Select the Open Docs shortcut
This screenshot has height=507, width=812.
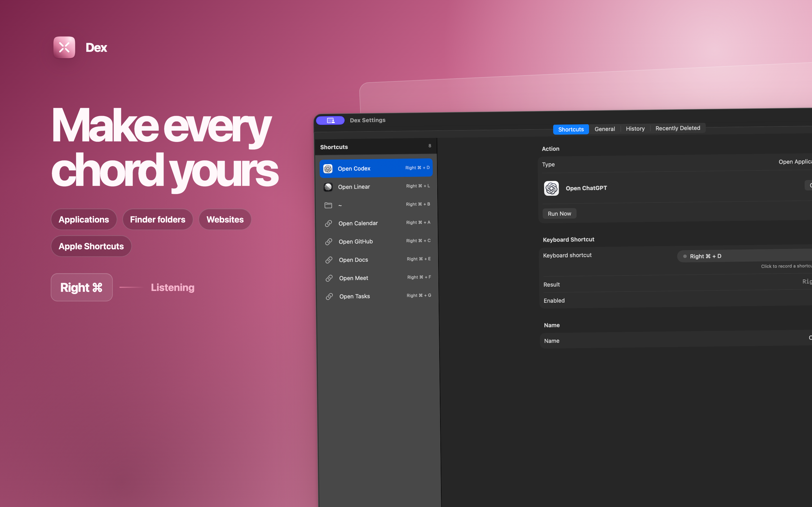click(377, 259)
